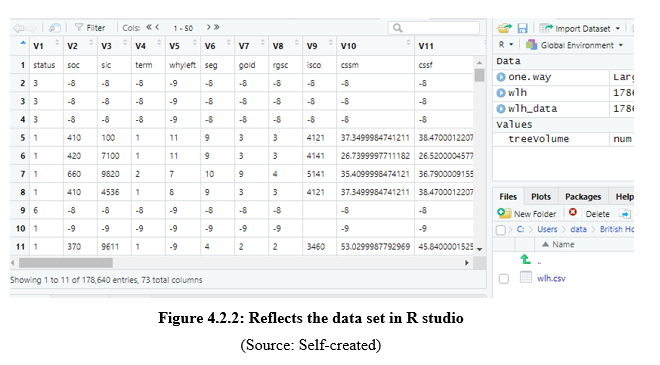Go to previous columns single-left arrow
Image resolution: width=660 pixels, height=365 pixels.
click(x=157, y=27)
